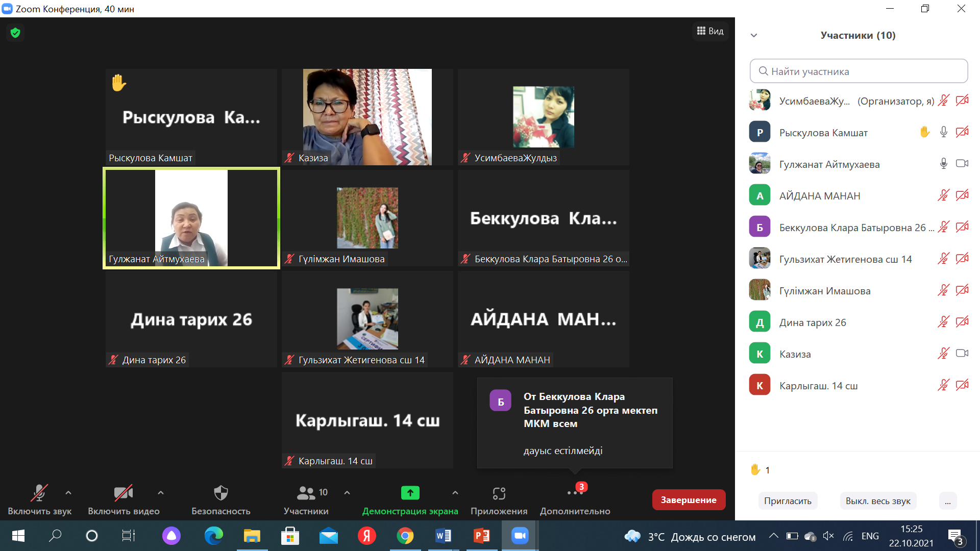Image resolution: width=980 pixels, height=551 pixels.
Task: Open the Вид view menu
Action: point(710,31)
